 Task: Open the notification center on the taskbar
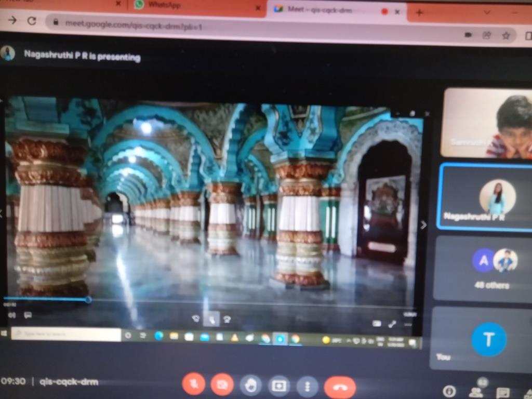[413, 343]
